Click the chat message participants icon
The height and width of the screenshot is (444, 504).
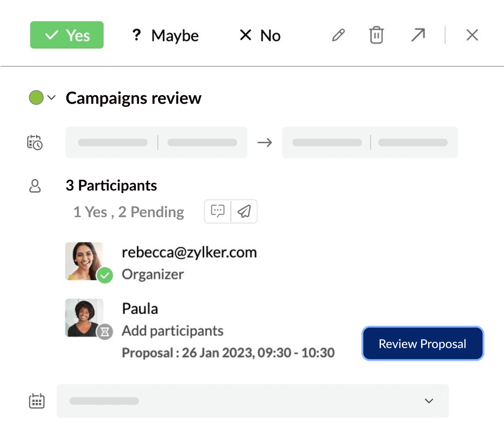pyautogui.click(x=218, y=211)
